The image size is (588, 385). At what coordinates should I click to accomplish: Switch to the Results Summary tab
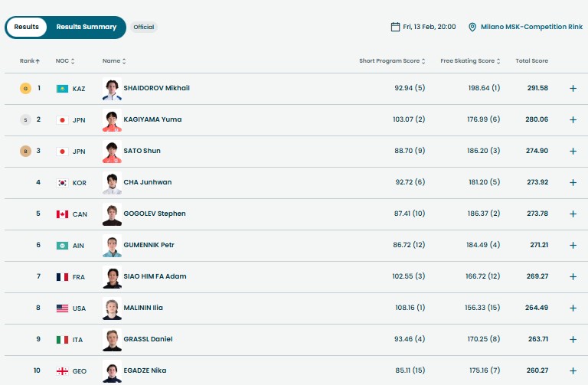(87, 27)
